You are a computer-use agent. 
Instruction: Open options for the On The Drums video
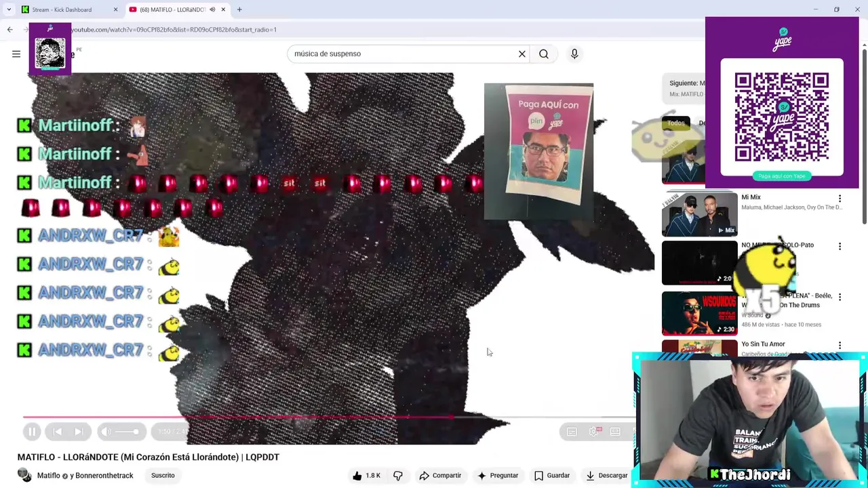(840, 297)
